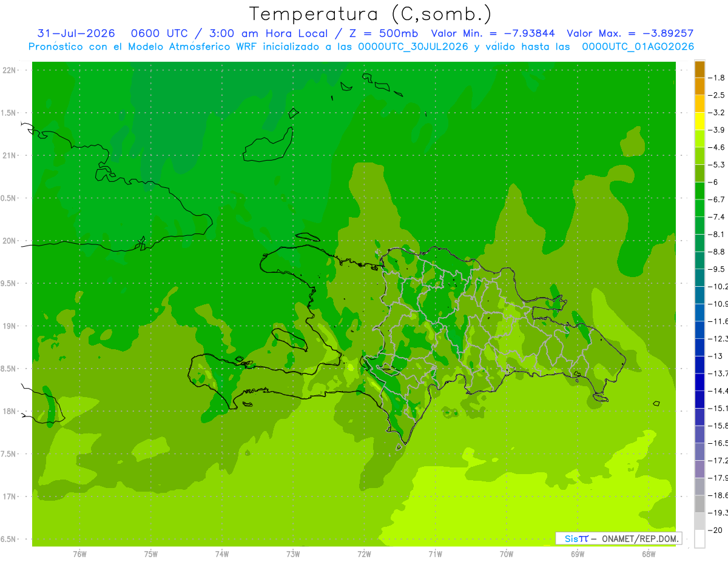Click the '-5.3' color bar label

pyautogui.click(x=716, y=164)
